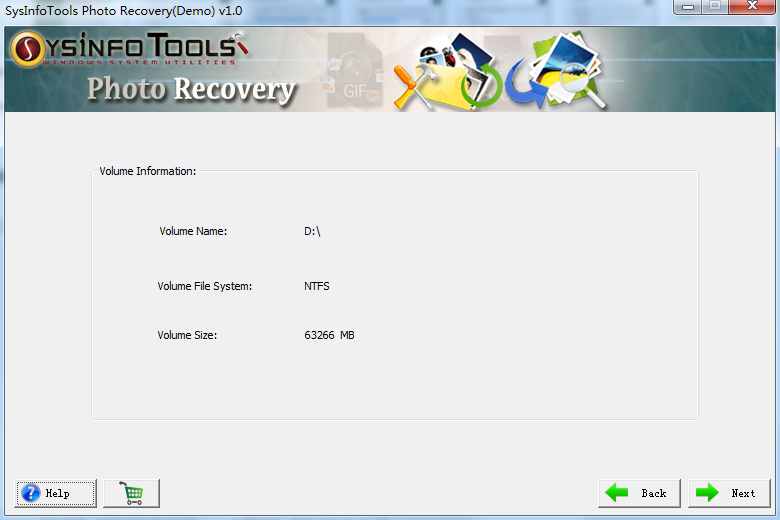
Task: Click the "Volume Name:" label
Action: pos(193,231)
